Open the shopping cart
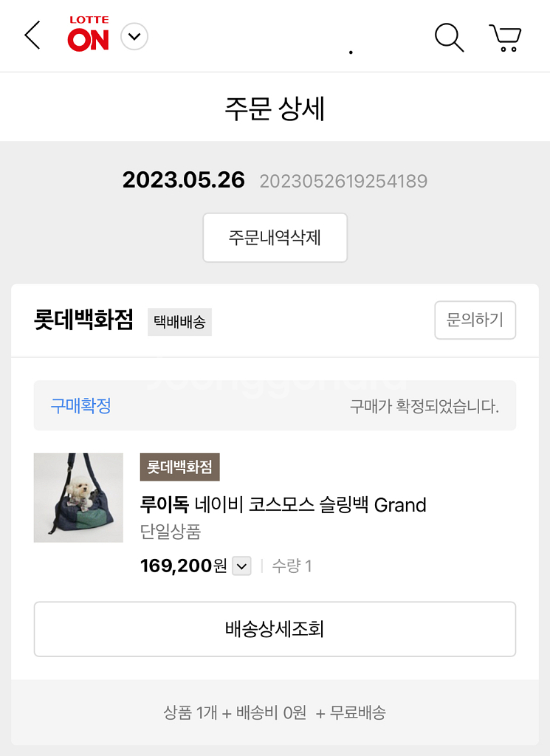Viewport: 550px width, 756px height. click(505, 37)
